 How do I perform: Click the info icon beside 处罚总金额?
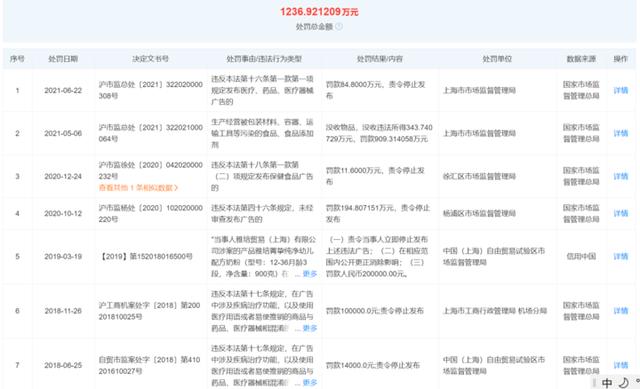[339, 27]
